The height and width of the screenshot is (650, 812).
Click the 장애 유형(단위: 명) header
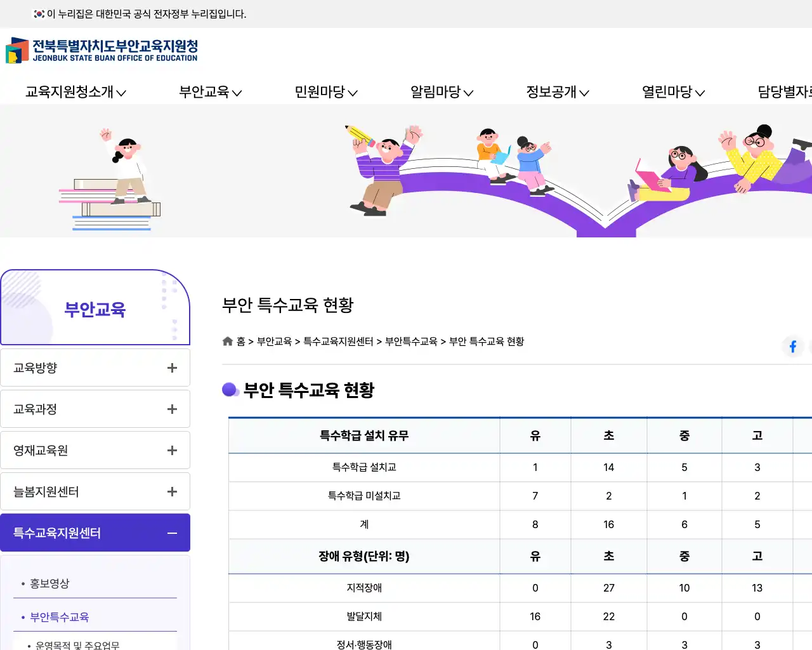(x=364, y=556)
